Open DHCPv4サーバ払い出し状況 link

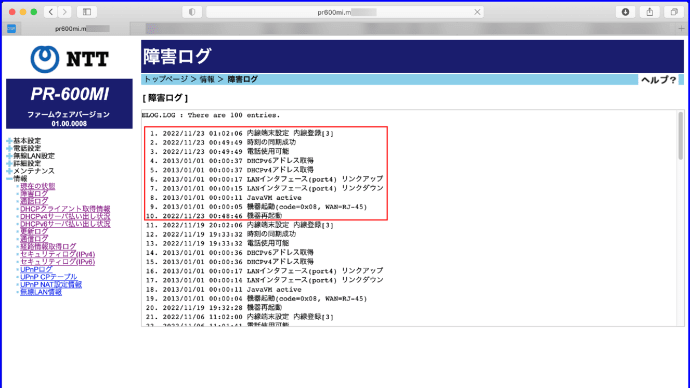tap(65, 216)
